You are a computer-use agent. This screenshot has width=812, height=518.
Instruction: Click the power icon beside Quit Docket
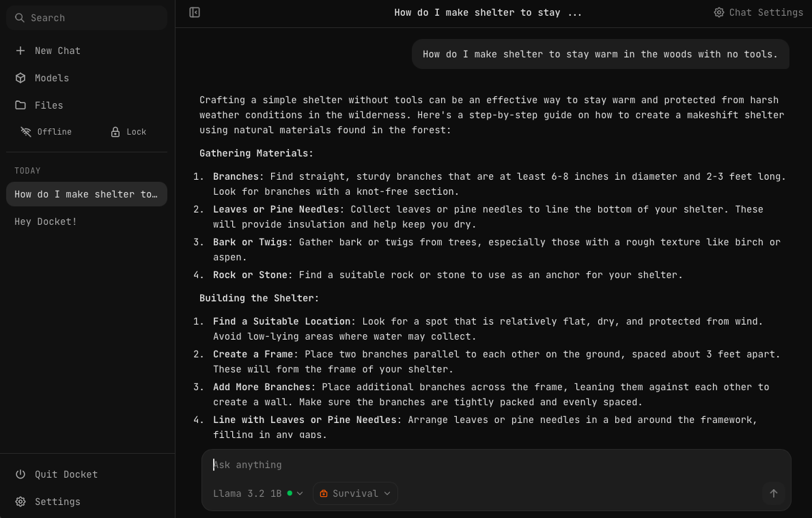[20, 474]
